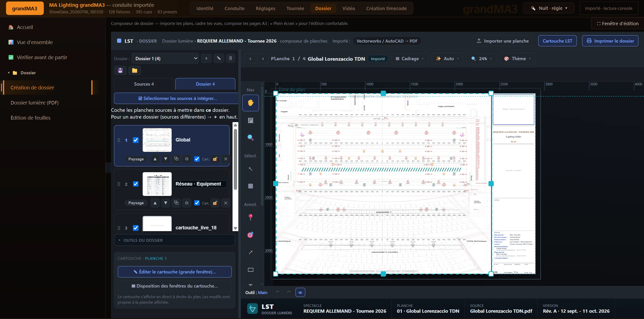Choose the grid selection tool
The height and width of the screenshot is (319, 644).
coord(250,186)
